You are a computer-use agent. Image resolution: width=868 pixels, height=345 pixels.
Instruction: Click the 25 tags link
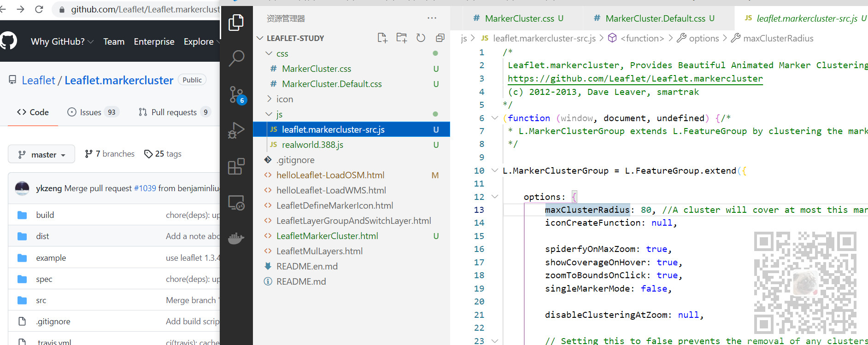click(x=163, y=154)
